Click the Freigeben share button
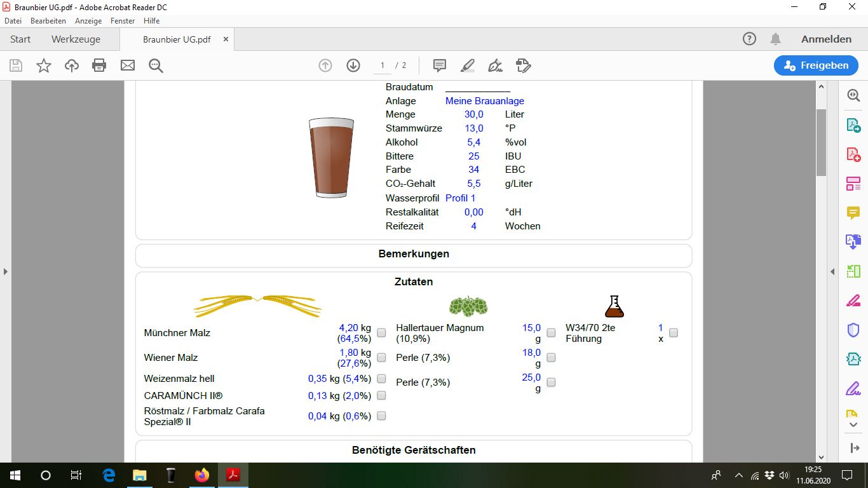 [816, 65]
